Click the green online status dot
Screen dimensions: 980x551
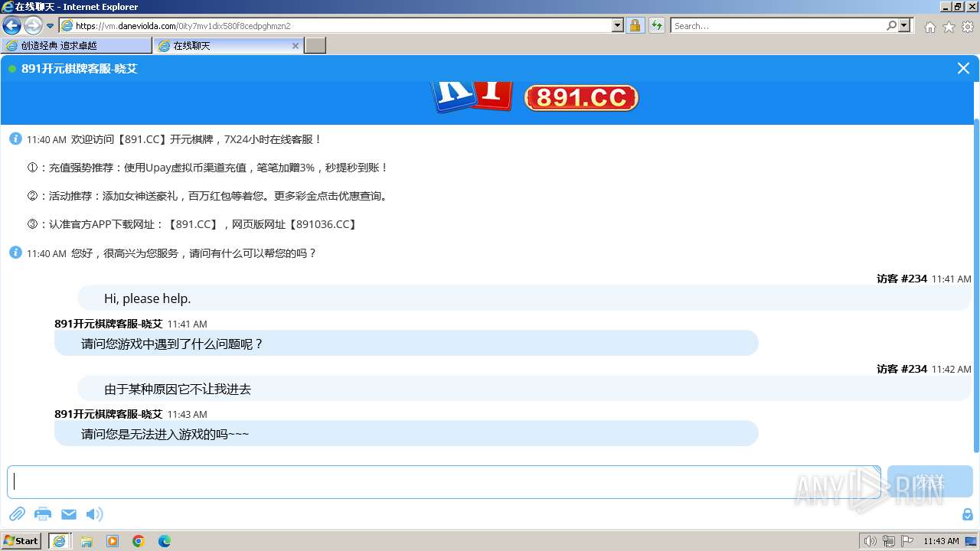click(12, 69)
